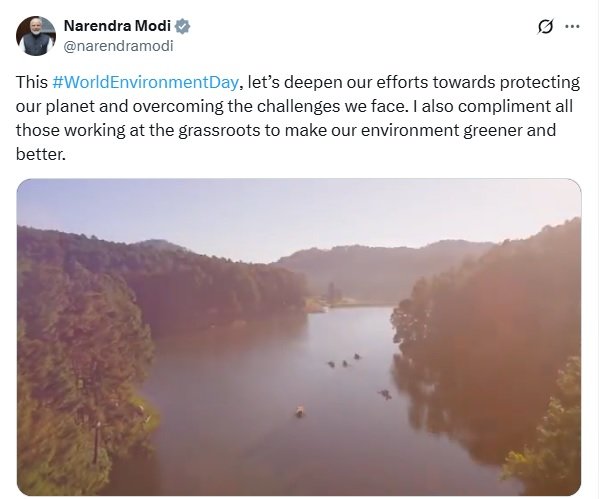
Task: Click the single boat nearest the camera
Action: [x=298, y=410]
